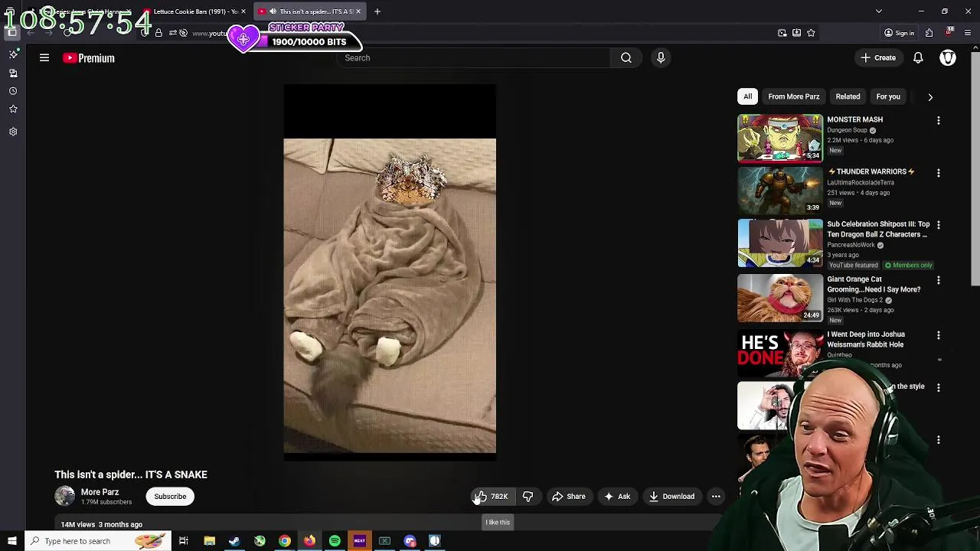The width and height of the screenshot is (980, 551).
Task: Open Sub Celebration Shitpost III thumbnail
Action: click(780, 243)
